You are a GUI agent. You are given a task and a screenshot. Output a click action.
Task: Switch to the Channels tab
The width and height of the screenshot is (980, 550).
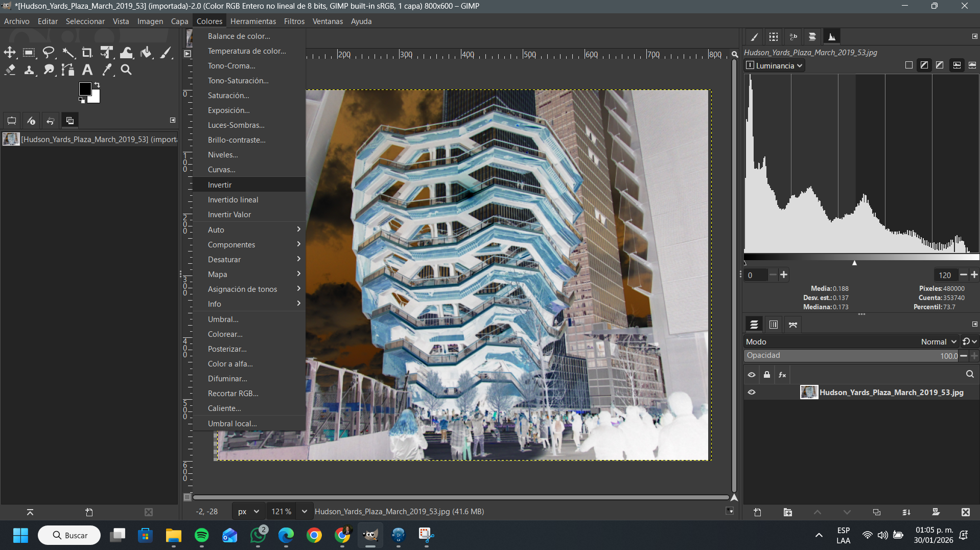coord(773,325)
